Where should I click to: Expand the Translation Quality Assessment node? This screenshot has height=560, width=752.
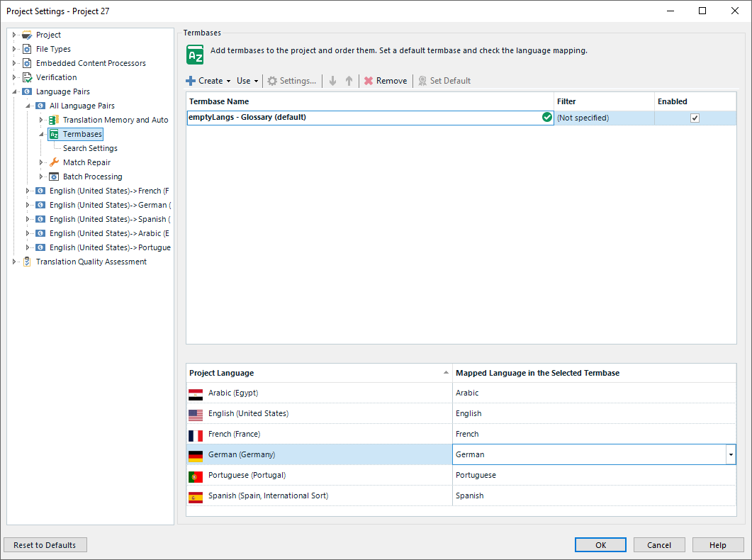[x=14, y=262]
